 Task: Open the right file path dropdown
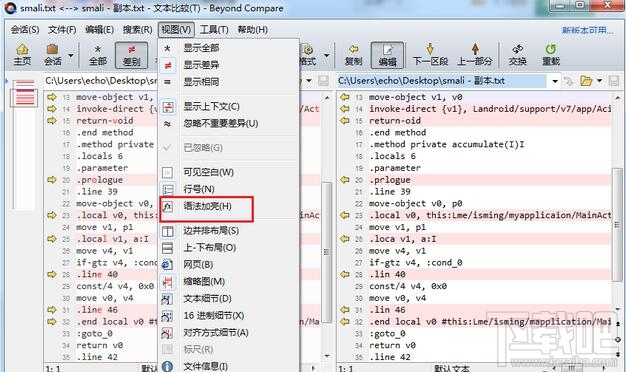click(x=555, y=81)
